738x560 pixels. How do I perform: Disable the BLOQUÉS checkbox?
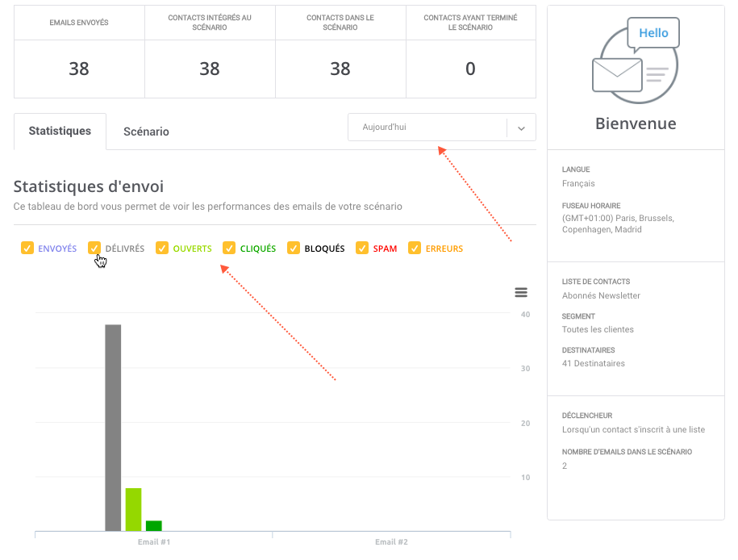click(294, 248)
